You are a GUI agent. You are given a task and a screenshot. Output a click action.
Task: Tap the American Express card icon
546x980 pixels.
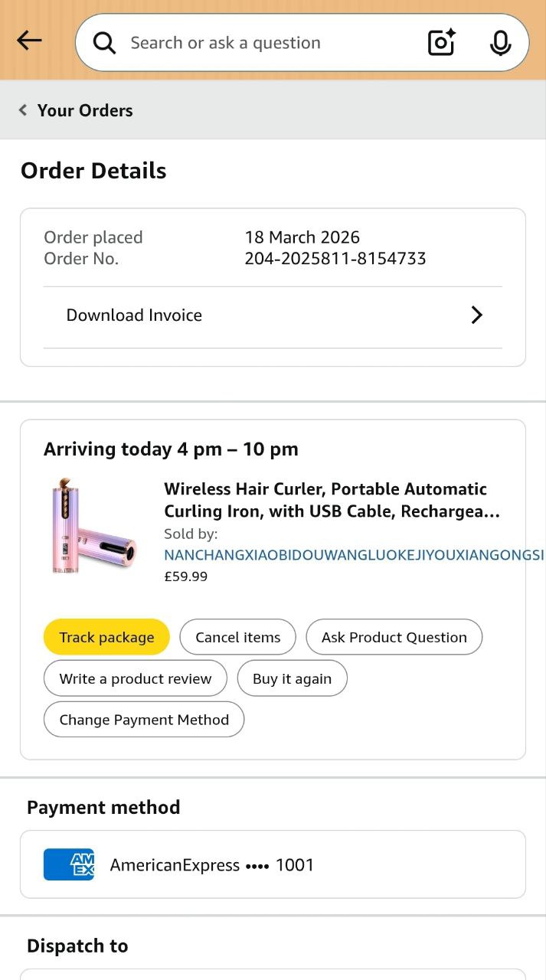tap(69, 864)
